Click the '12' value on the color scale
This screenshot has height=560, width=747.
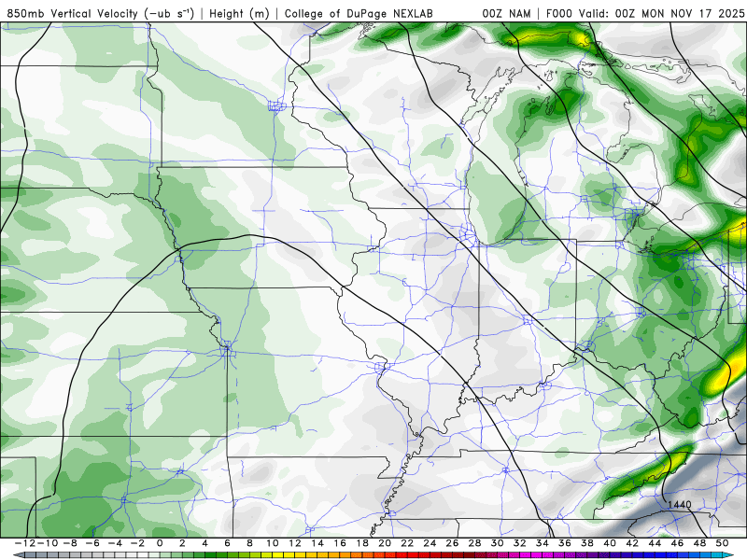click(295, 543)
